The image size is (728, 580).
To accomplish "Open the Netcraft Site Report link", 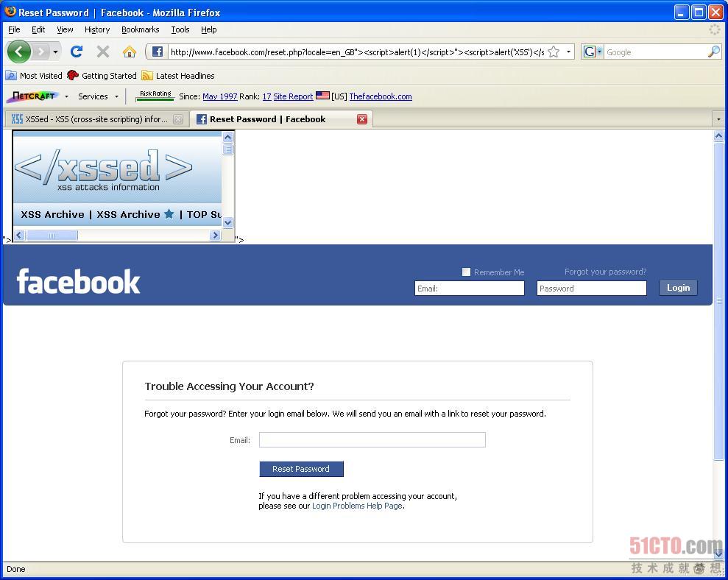I will [293, 96].
